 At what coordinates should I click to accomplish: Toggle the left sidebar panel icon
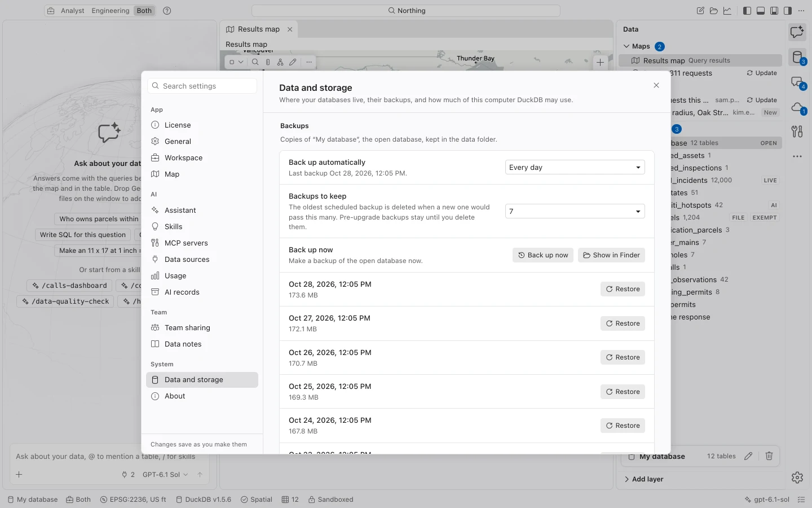coord(747,11)
